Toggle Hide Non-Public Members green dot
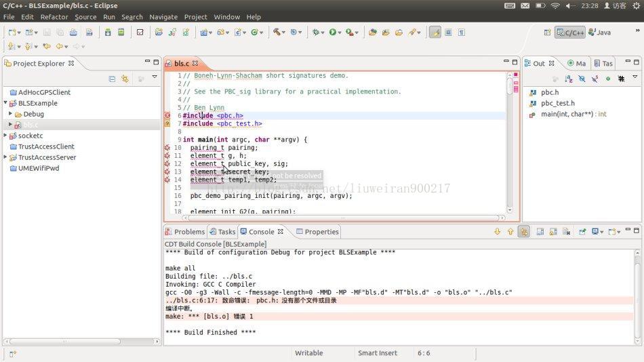644x362 pixels. (608, 79)
